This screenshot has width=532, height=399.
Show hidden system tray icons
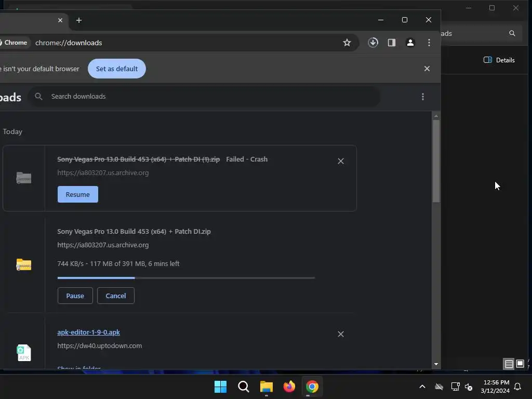[422, 387]
